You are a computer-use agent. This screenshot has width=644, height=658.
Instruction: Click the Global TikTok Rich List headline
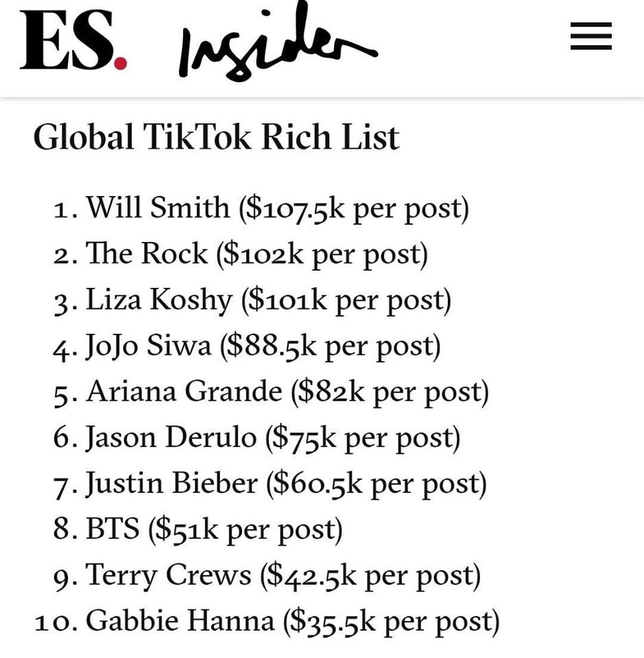[217, 136]
